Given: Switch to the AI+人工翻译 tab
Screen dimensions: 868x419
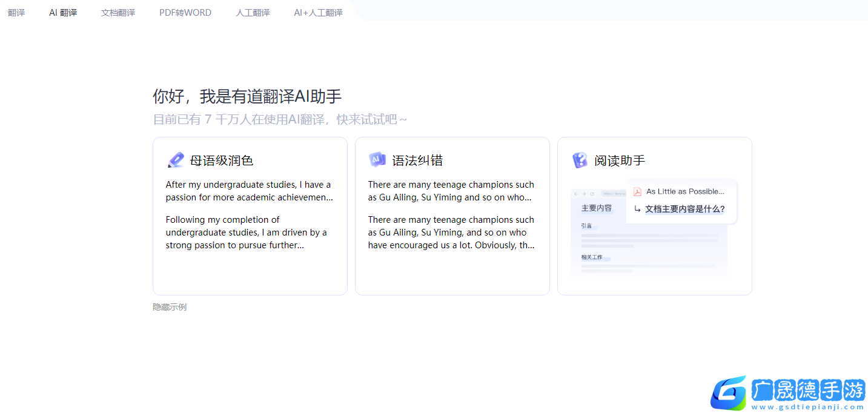Looking at the screenshot, I should [318, 12].
